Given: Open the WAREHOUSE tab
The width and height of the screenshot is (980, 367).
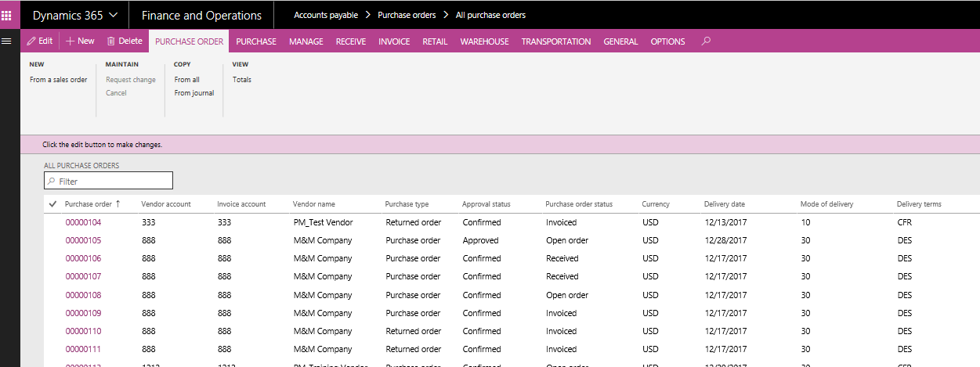Looking at the screenshot, I should [x=484, y=41].
